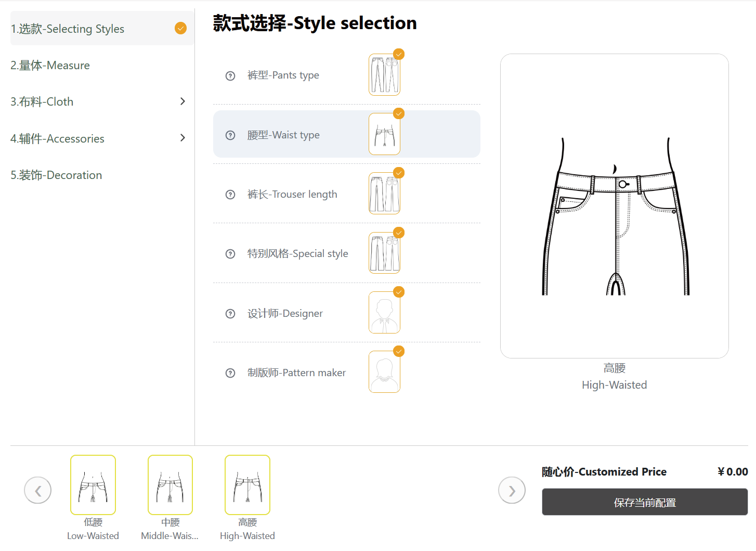Open the Designer portrait icon

pyautogui.click(x=384, y=312)
